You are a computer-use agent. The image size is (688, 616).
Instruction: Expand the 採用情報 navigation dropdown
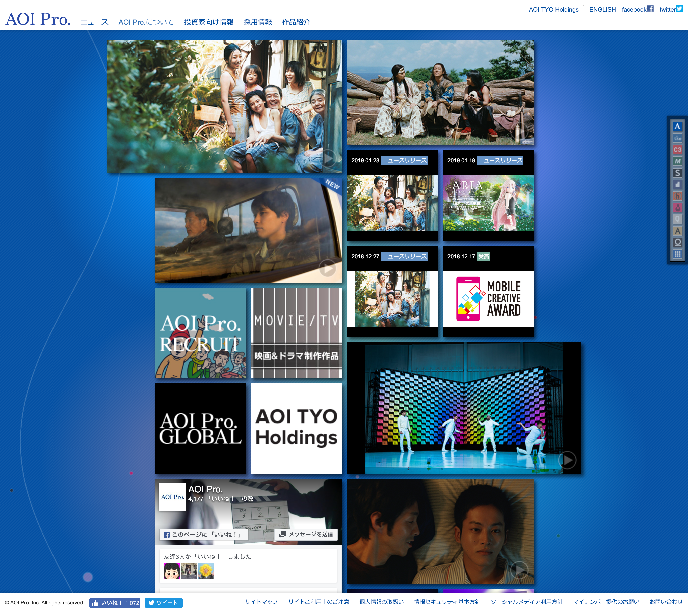(257, 22)
